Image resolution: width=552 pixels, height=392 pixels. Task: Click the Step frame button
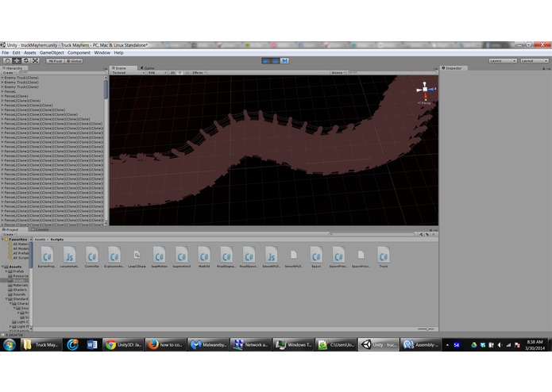coord(285,61)
